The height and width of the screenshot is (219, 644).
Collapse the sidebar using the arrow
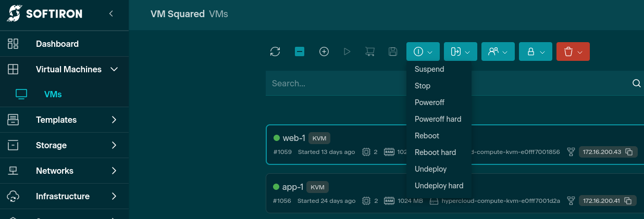click(x=111, y=14)
